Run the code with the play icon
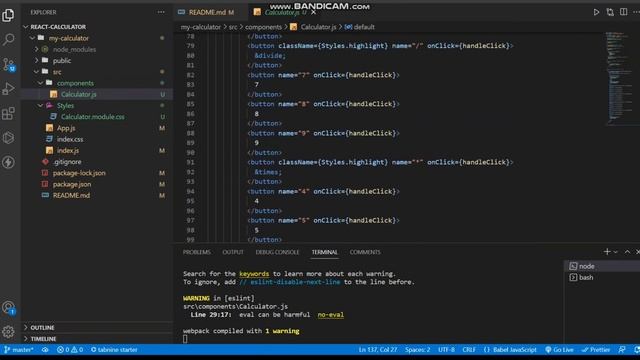The width and height of the screenshot is (640, 360). point(596,12)
